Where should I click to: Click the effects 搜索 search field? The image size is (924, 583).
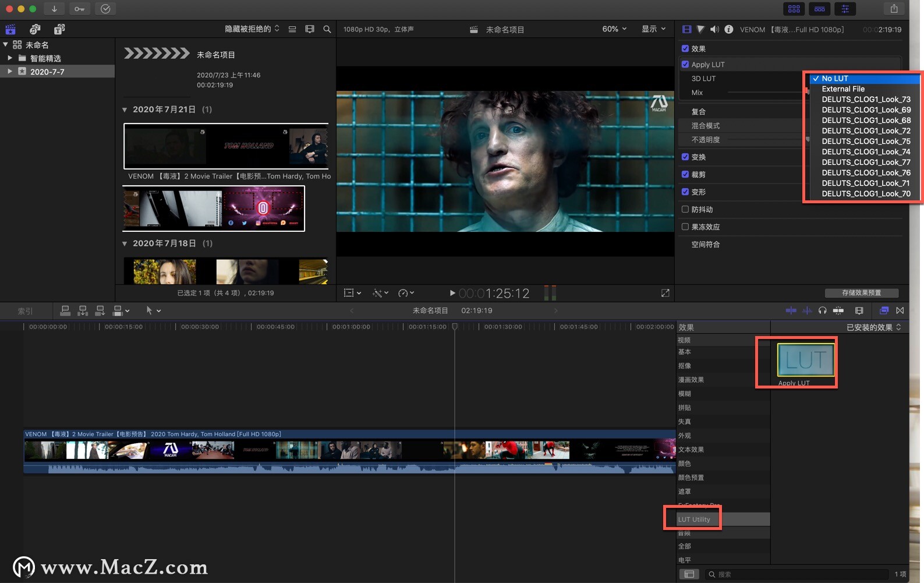796,574
